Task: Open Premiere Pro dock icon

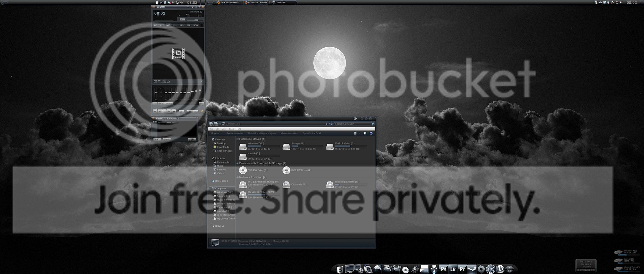Action: [x=462, y=269]
